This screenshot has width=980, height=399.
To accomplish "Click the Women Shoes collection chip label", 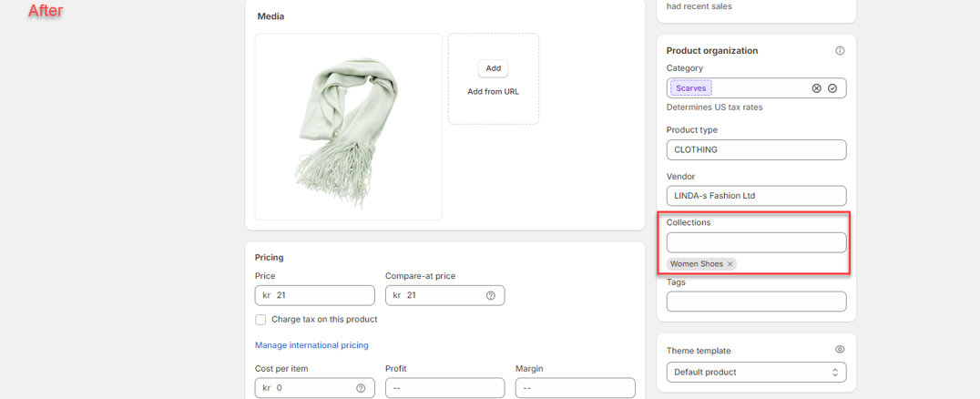I will pyautogui.click(x=696, y=264).
